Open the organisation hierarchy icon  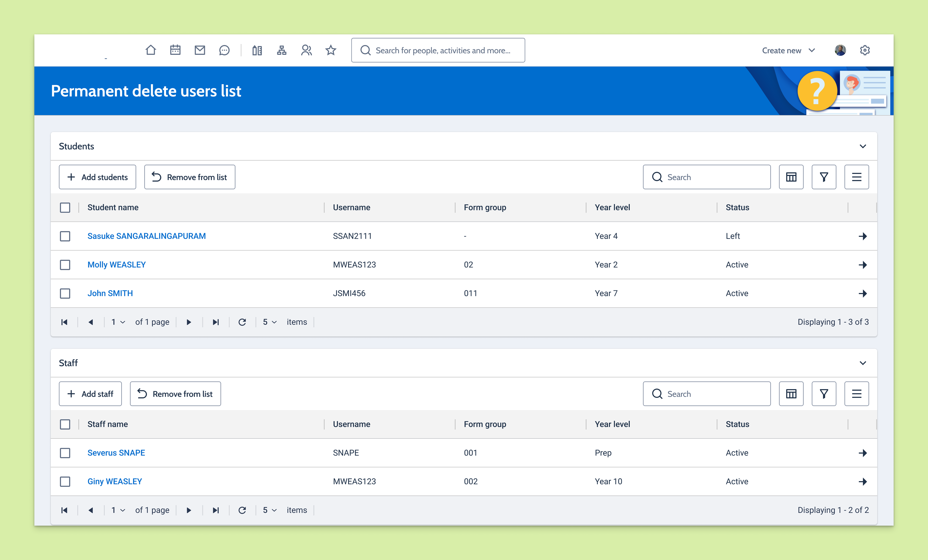pyautogui.click(x=282, y=50)
